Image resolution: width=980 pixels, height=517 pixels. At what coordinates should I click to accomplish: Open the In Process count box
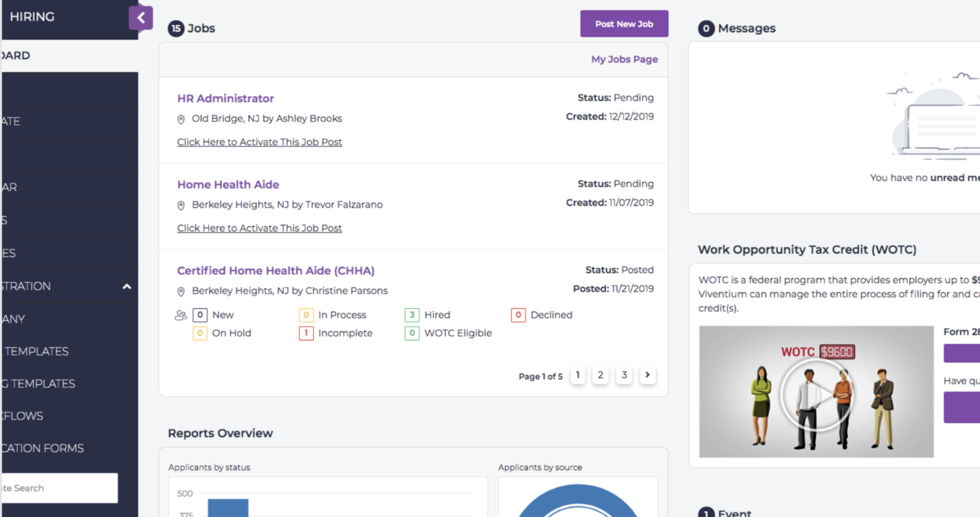(306, 315)
